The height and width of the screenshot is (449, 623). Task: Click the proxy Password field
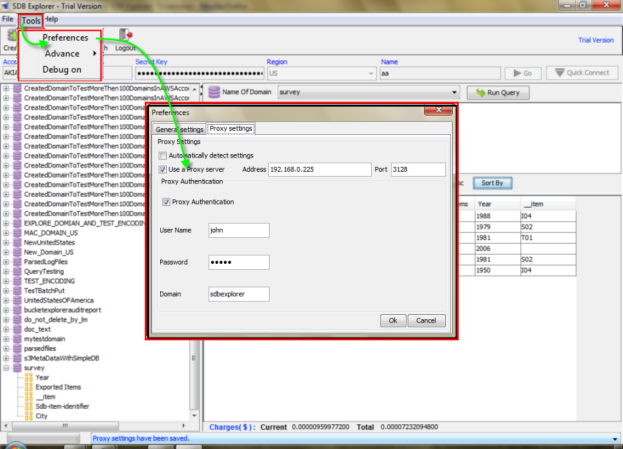click(x=239, y=262)
